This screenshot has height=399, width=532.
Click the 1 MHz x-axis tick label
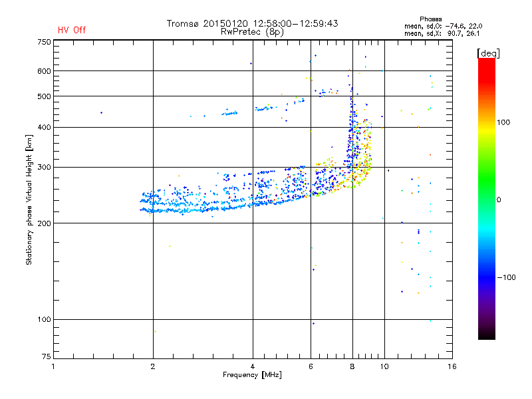point(53,366)
